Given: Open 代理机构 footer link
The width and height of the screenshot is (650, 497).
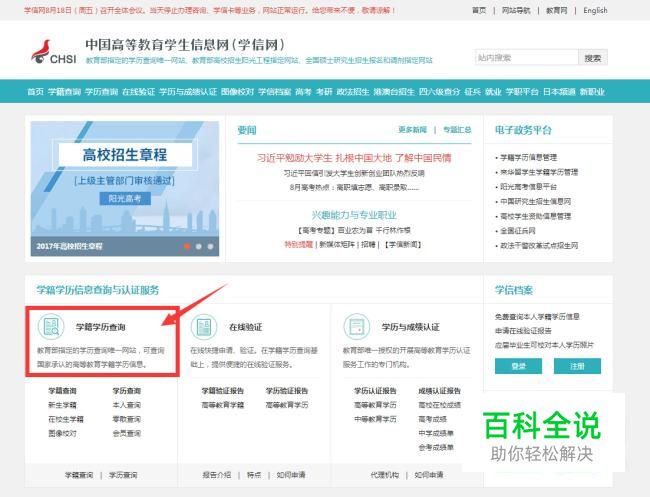Looking at the screenshot, I should [x=385, y=475].
